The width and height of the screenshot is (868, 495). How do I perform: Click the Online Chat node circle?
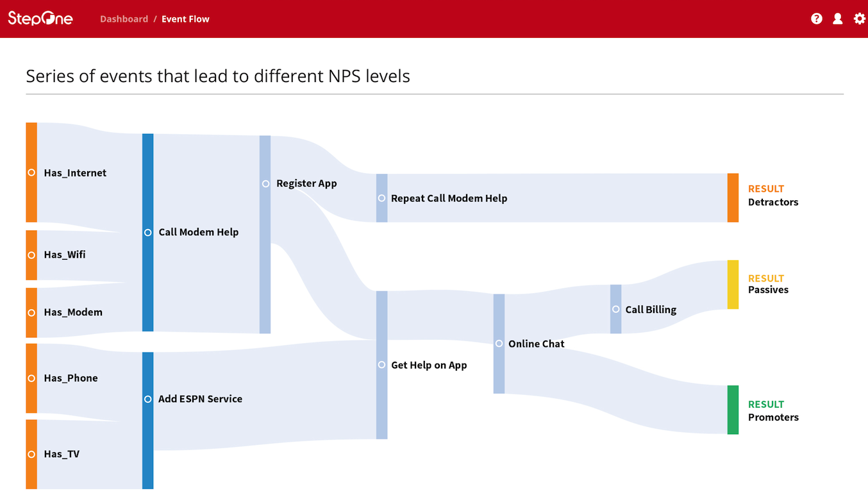[x=499, y=344]
